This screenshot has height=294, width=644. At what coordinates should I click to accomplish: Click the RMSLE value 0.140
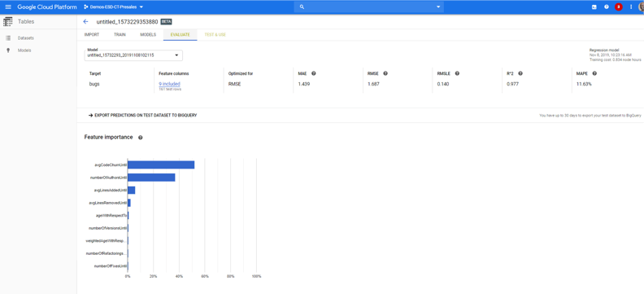click(x=442, y=84)
